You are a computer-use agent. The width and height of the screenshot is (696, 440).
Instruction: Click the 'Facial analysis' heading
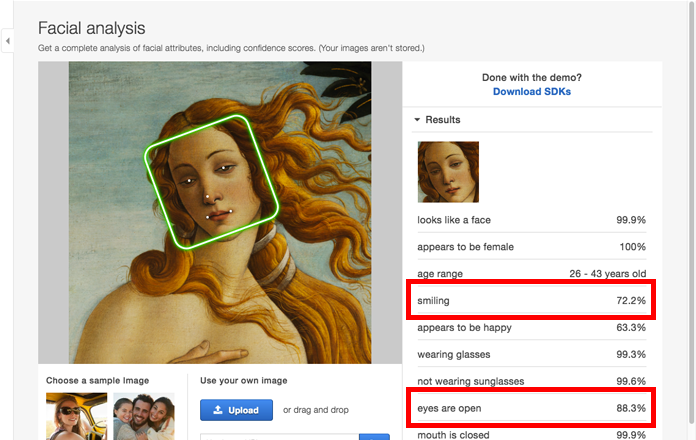tap(91, 28)
